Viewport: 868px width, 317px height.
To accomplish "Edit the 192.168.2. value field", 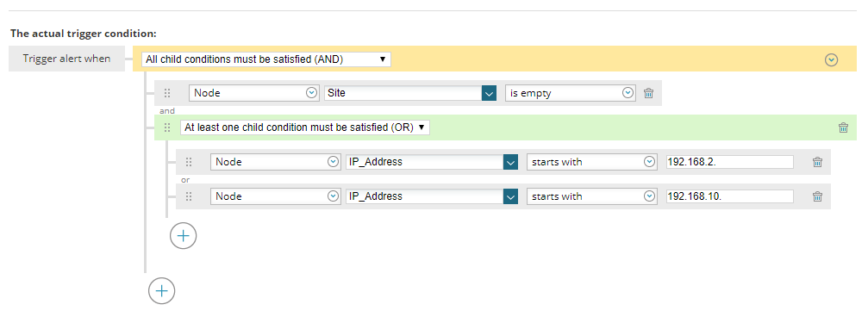I will [x=729, y=162].
